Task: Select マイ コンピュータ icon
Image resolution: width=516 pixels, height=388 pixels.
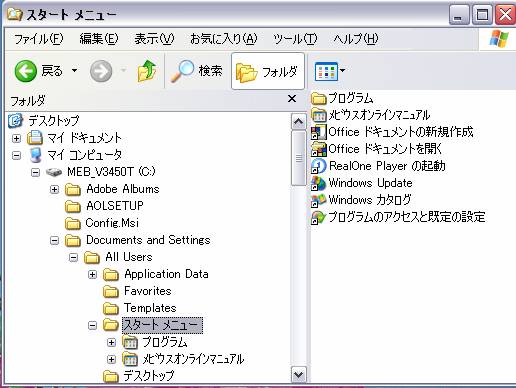Action: click(x=35, y=155)
